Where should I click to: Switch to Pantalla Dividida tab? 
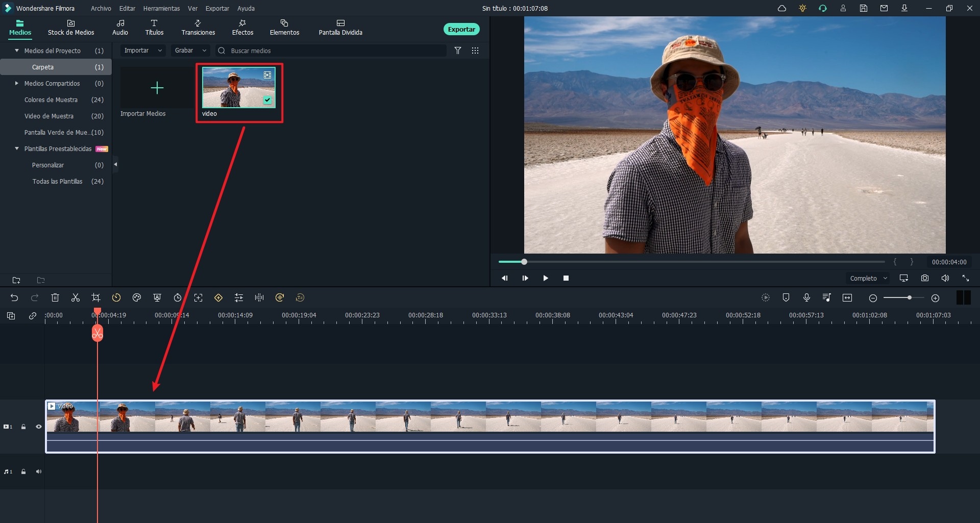pyautogui.click(x=340, y=28)
